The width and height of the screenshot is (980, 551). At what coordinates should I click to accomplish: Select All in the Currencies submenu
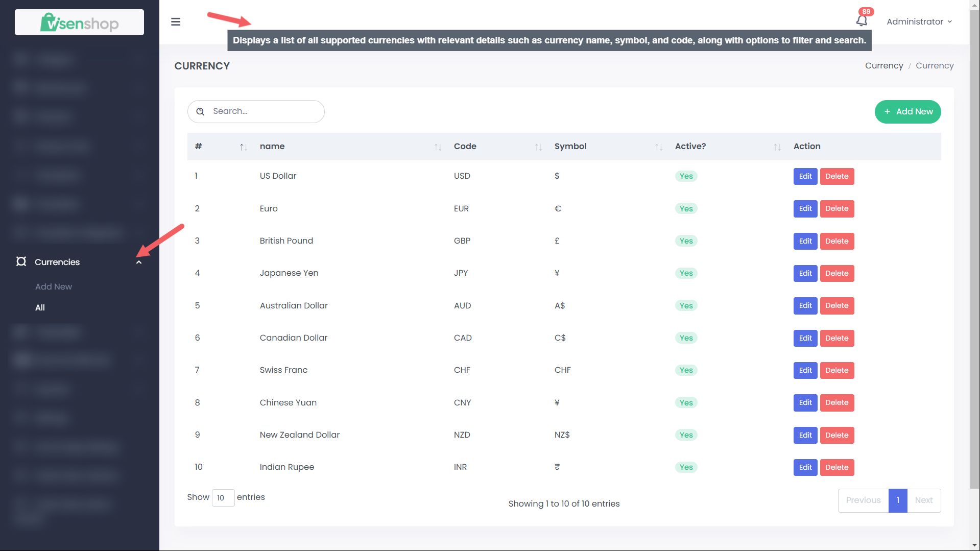40,307
